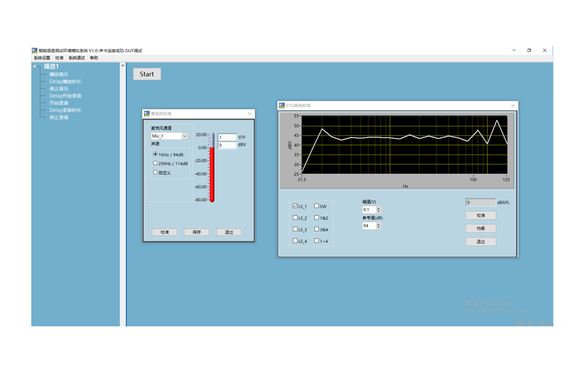The width and height of the screenshot is (584, 392).
Task: Open the 系统设置 menu
Action: [x=42, y=58]
